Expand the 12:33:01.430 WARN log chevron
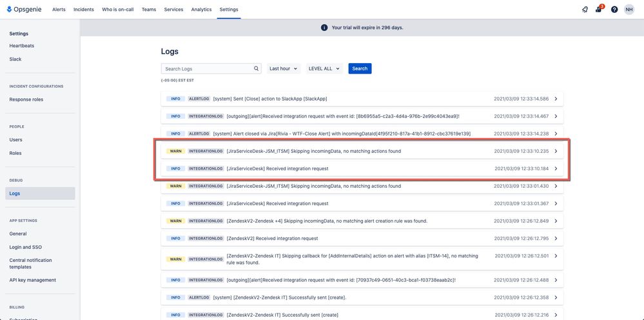Image resolution: width=644 pixels, height=320 pixels. [x=556, y=186]
